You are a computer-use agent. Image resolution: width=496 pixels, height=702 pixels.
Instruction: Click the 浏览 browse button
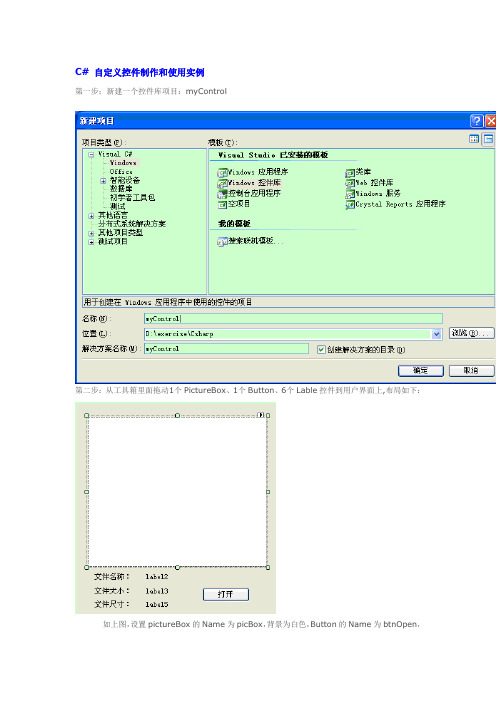[x=471, y=333]
